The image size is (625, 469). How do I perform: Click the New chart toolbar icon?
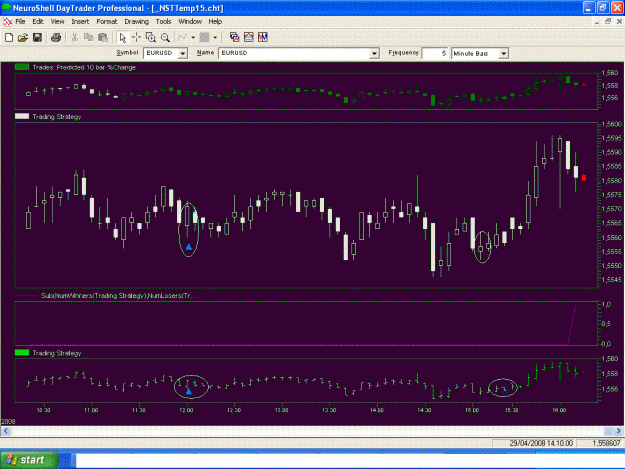(9, 37)
